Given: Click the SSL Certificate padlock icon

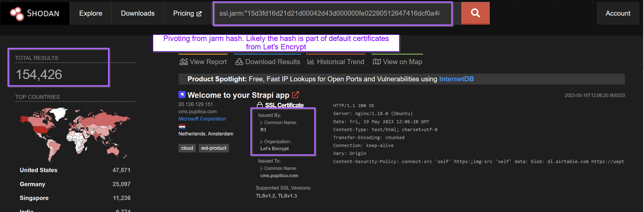Looking at the screenshot, I should 259,105.
